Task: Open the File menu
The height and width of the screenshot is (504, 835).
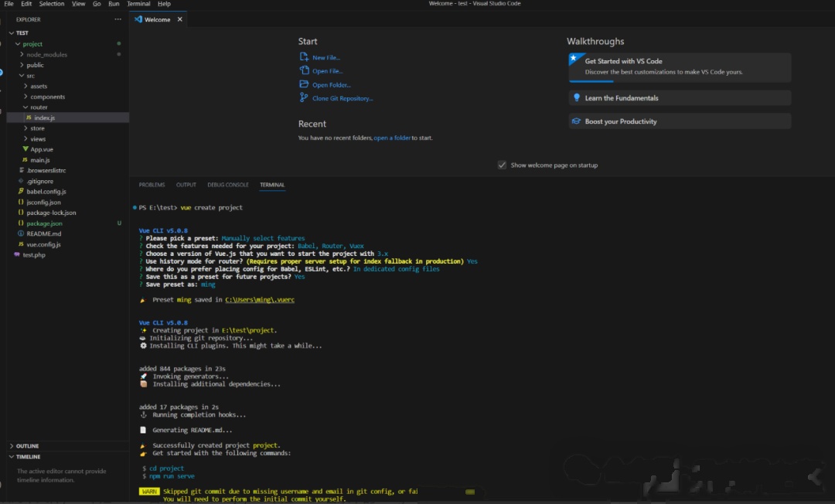Action: [9, 4]
